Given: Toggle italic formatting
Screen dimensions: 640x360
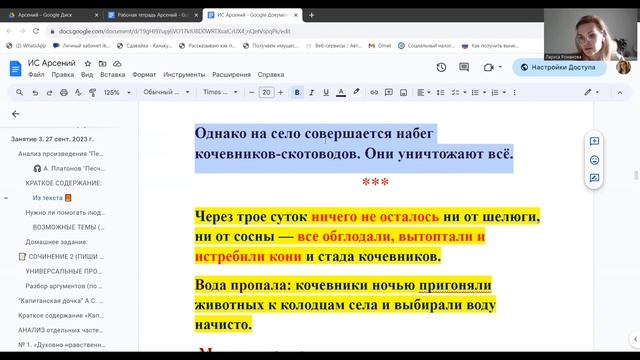Looking at the screenshot, I should pos(311,93).
